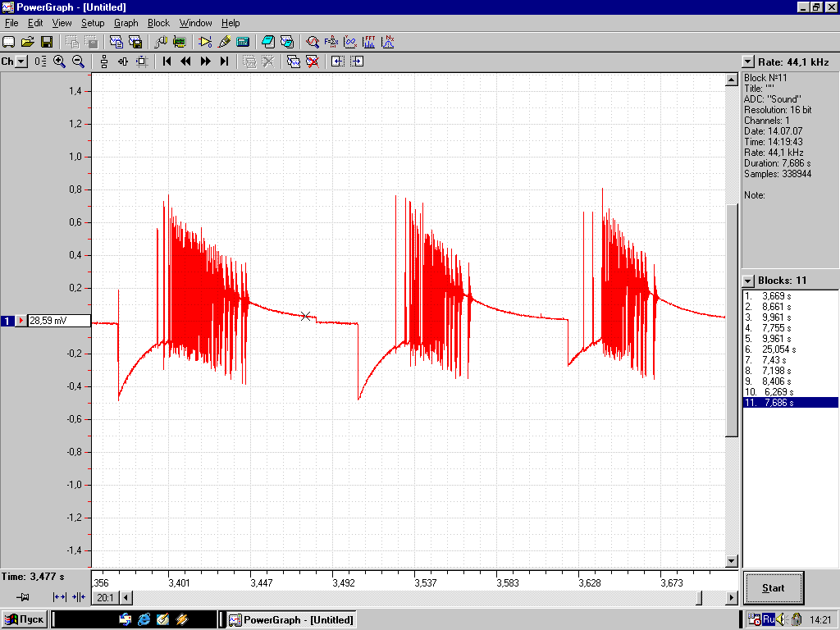Open the File menu
Viewport: 840px width, 630px height.
(11, 23)
